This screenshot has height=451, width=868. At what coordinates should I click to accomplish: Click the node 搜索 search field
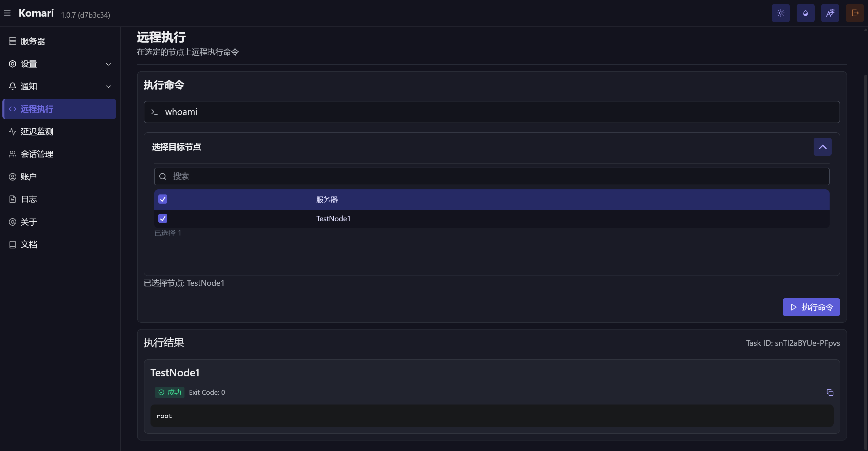click(496, 176)
